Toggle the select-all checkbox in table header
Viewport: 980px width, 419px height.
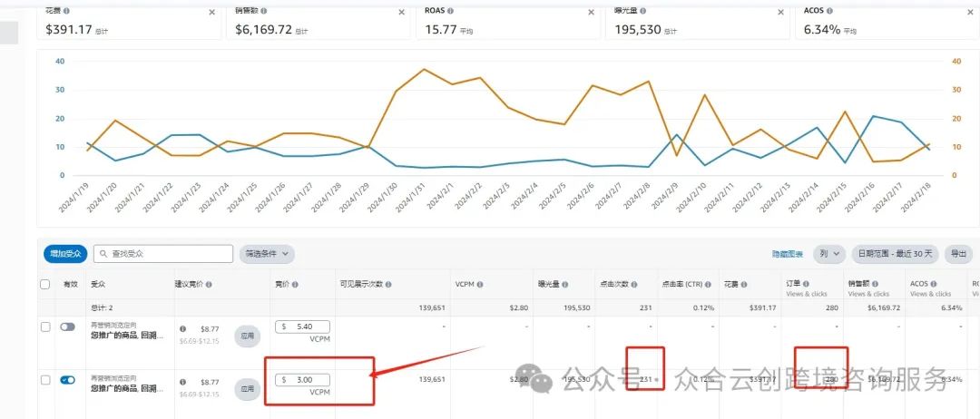[45, 284]
